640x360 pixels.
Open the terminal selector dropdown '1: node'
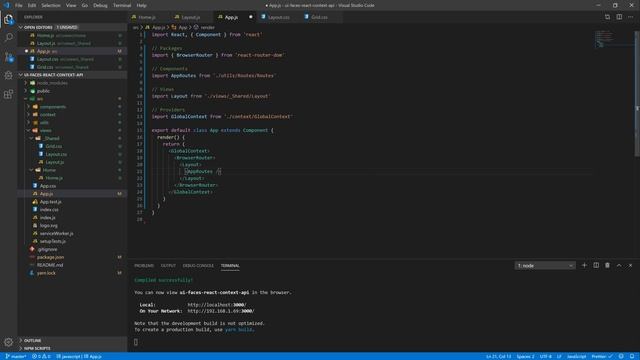pos(545,265)
